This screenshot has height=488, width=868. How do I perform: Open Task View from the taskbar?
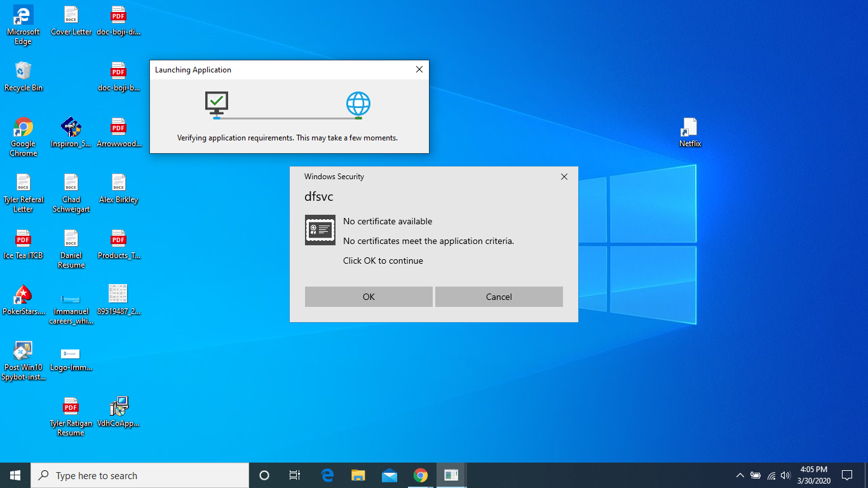click(295, 475)
